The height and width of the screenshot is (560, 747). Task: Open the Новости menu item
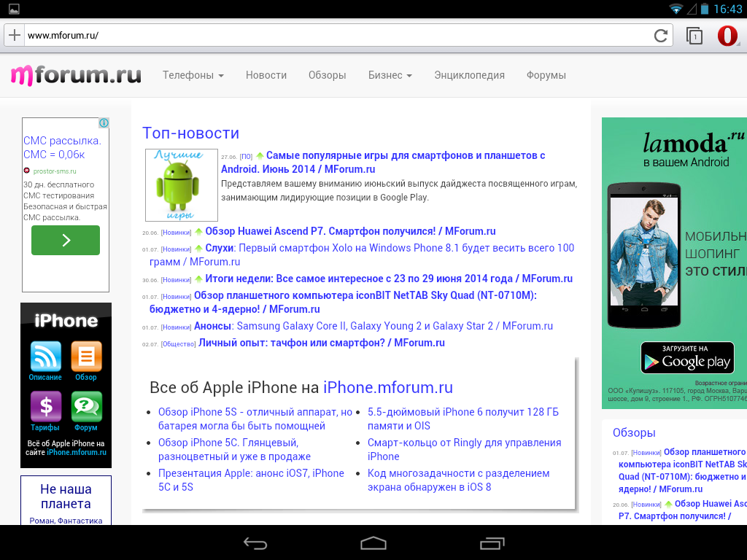coord(266,75)
